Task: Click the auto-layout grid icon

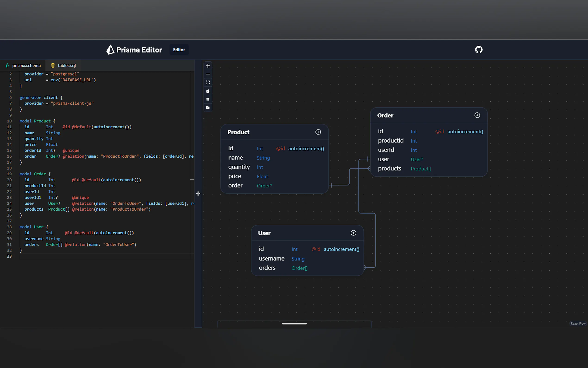Action: pyautogui.click(x=208, y=99)
